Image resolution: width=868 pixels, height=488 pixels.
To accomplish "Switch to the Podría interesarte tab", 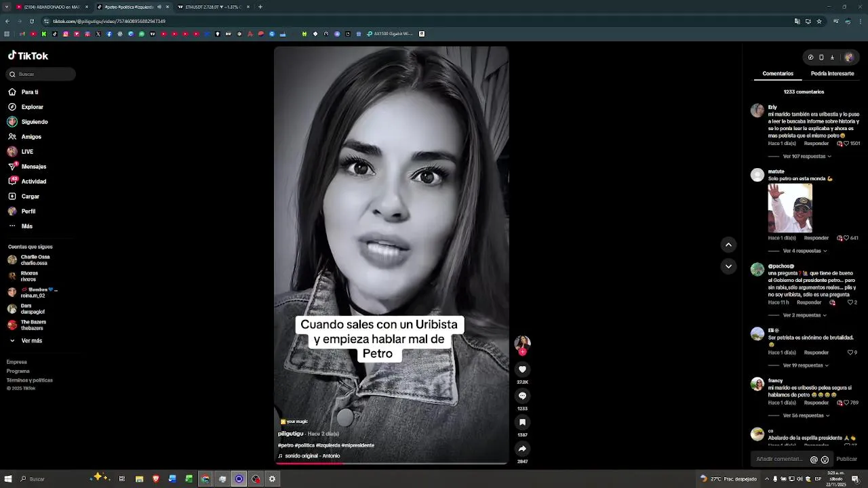I will (832, 74).
